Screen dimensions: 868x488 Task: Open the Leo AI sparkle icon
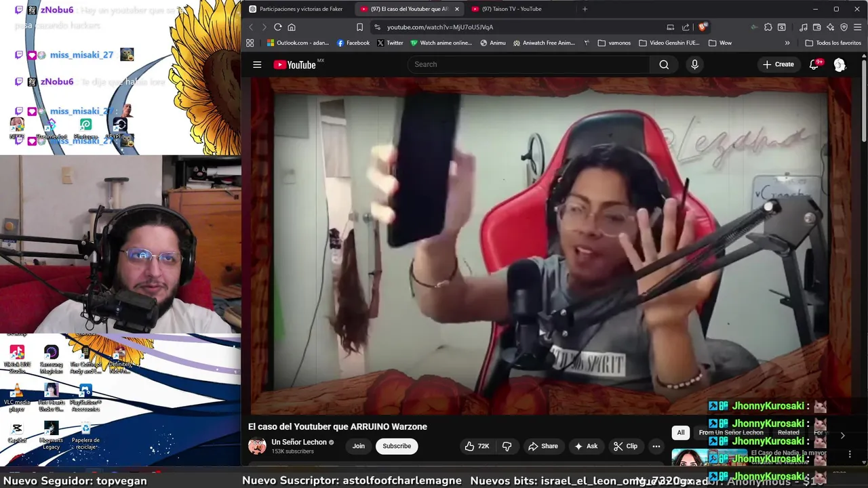coord(831,27)
